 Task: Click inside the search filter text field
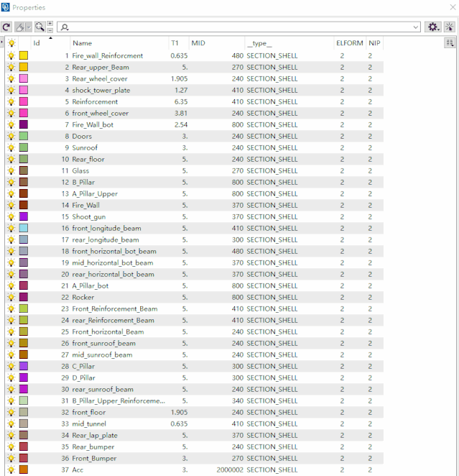[237, 27]
